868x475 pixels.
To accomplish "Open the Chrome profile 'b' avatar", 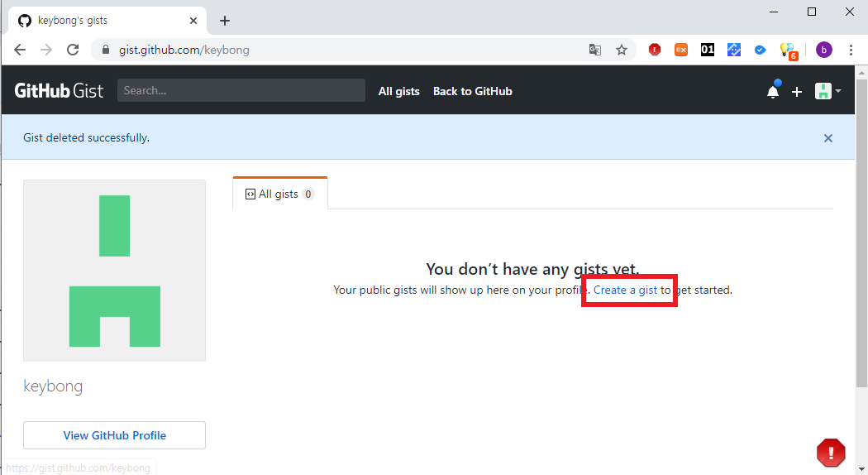I will [823, 50].
